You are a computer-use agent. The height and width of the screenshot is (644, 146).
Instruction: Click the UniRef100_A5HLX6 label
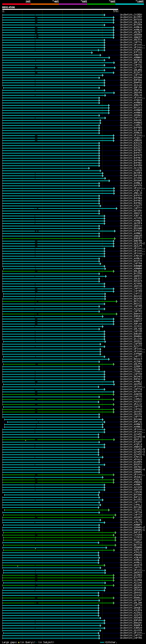coord(131,95)
